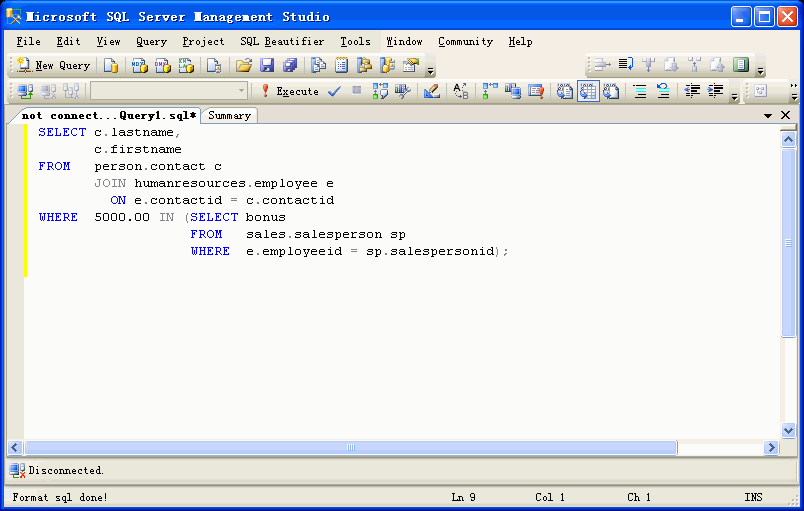The height and width of the screenshot is (511, 804).
Task: Open a Database Engine Query file
Action: (111, 65)
